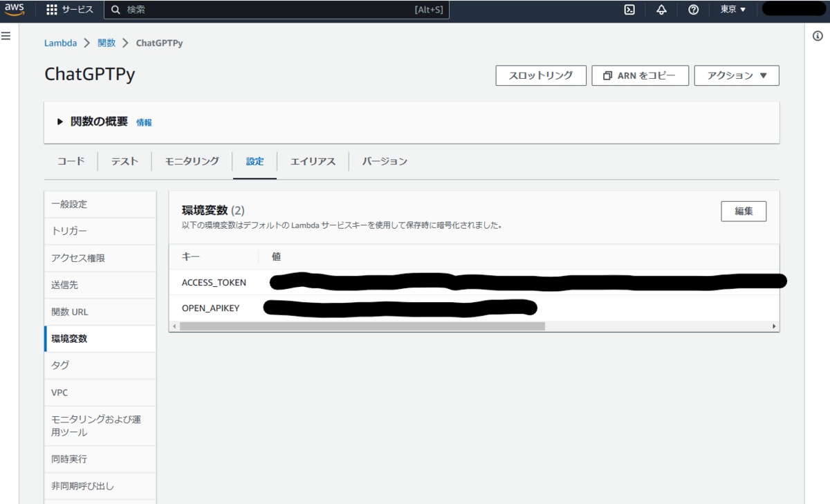Expand the 関数の概要 section
The height and width of the screenshot is (504, 830).
pos(59,122)
